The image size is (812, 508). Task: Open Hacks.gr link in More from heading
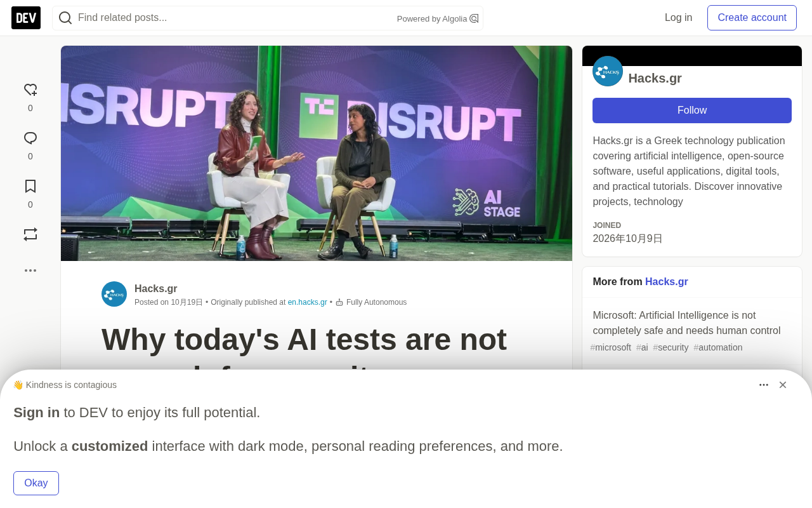tap(667, 282)
